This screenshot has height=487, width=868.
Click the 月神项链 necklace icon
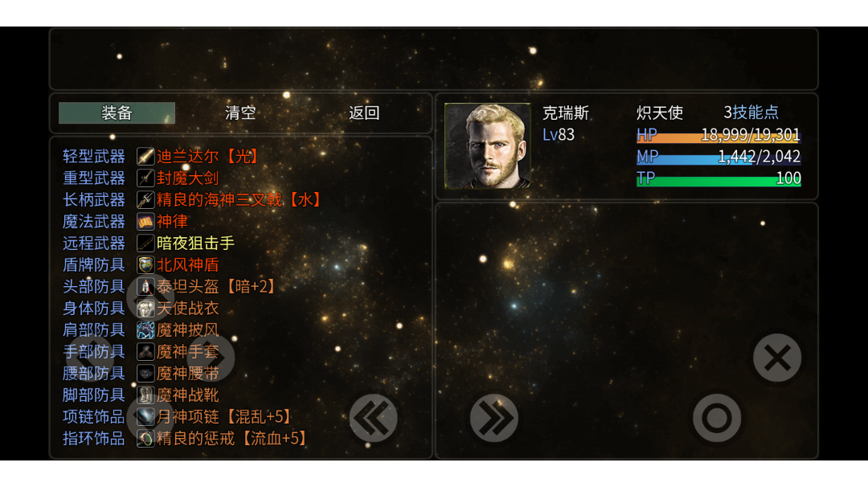[x=145, y=416]
